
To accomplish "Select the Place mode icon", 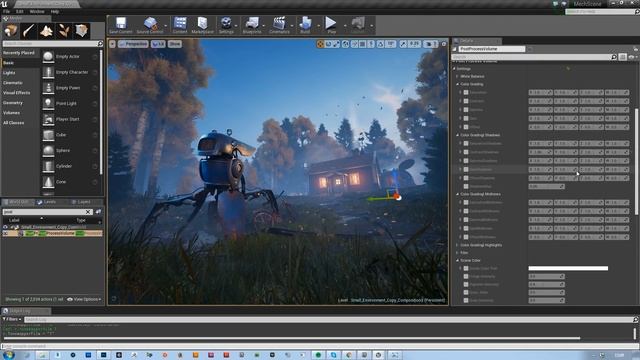I will tap(11, 31).
